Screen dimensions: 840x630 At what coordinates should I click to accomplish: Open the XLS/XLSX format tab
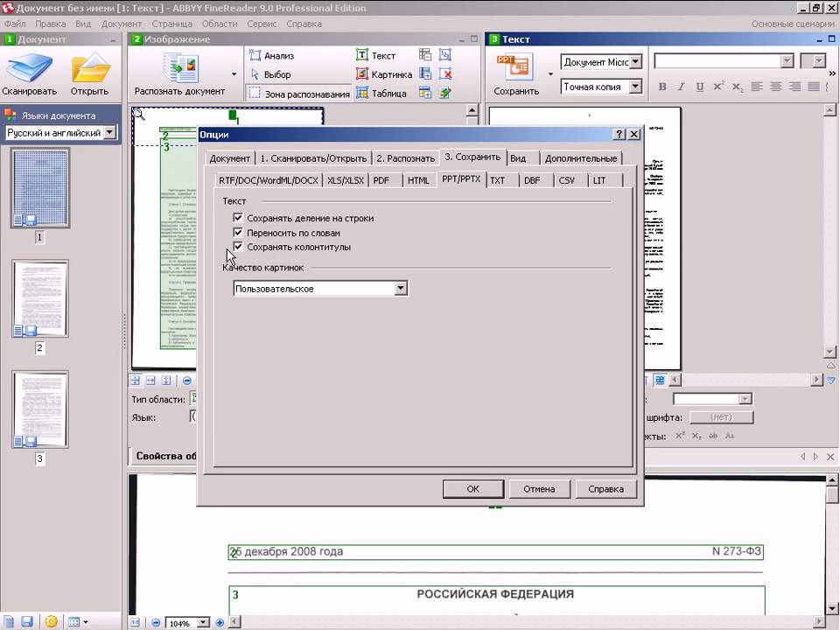point(346,180)
